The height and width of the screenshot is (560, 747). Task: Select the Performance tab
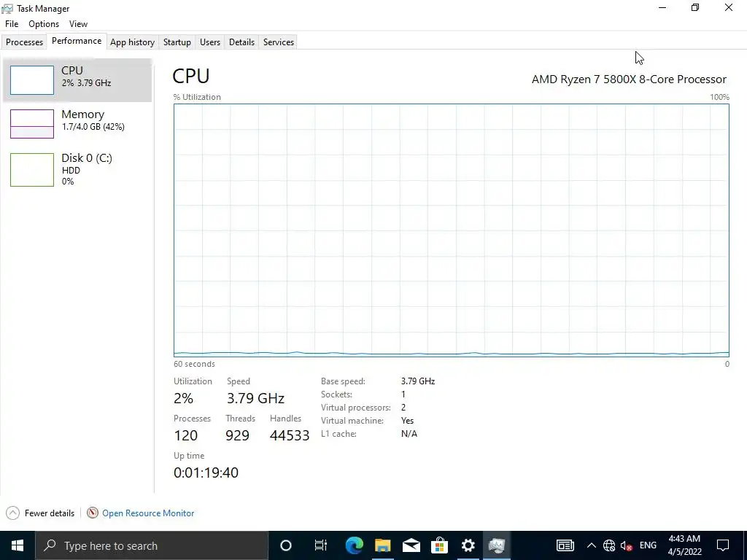[77, 41]
